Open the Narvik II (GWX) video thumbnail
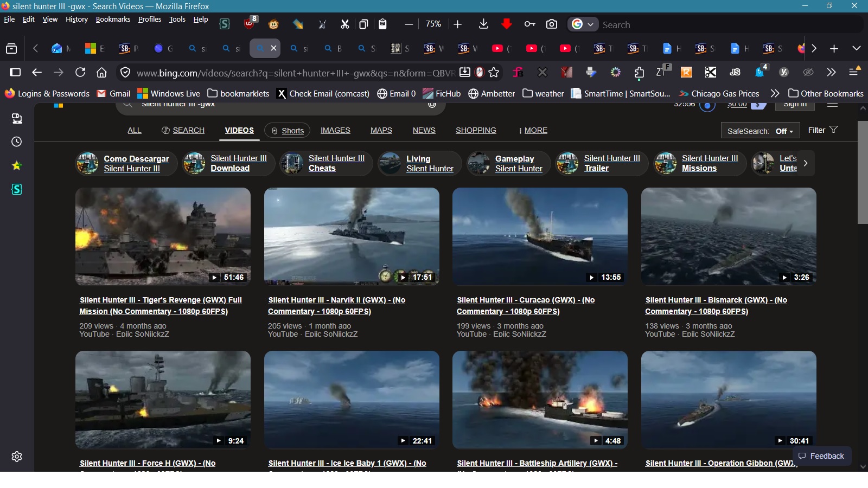 pyautogui.click(x=352, y=236)
